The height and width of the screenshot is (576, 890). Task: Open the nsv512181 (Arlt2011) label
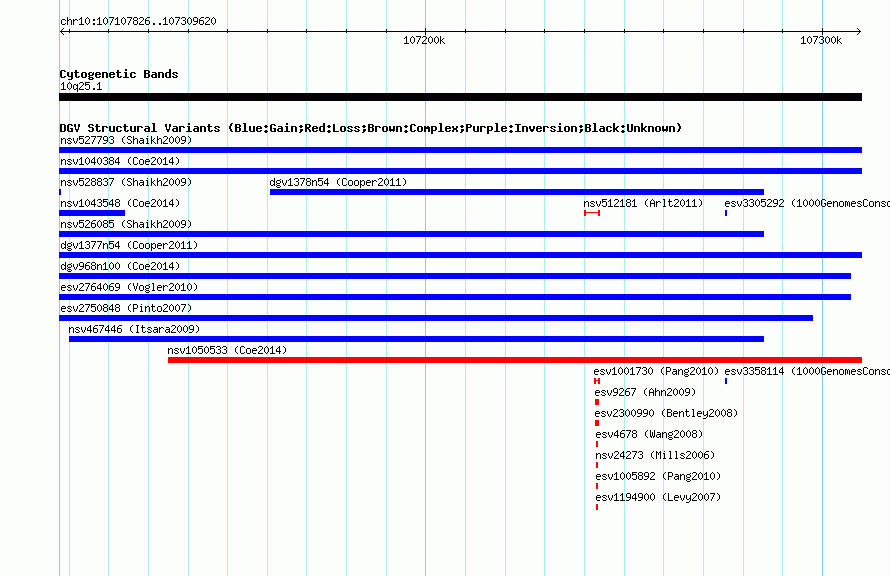[643, 203]
